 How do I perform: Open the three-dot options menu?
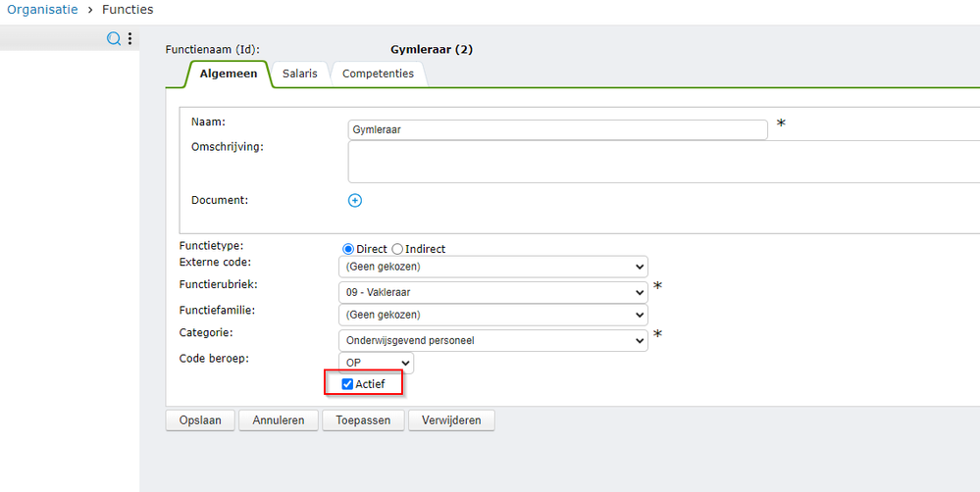click(x=129, y=39)
